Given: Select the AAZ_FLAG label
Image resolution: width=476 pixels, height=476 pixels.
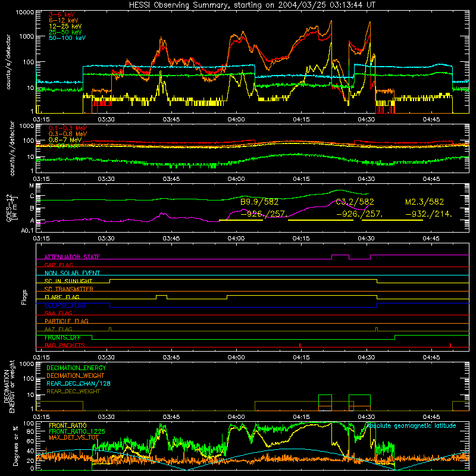Looking at the screenshot, I should pos(58,329).
